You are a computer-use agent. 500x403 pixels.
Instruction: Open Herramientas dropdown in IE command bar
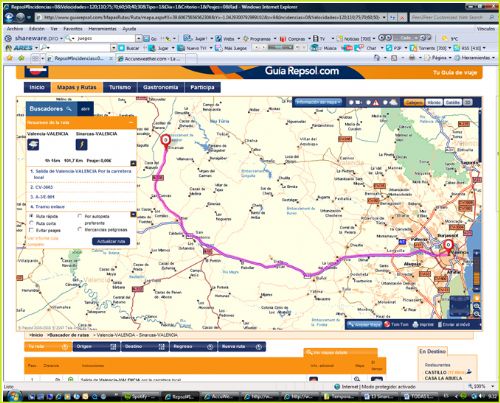(474, 58)
